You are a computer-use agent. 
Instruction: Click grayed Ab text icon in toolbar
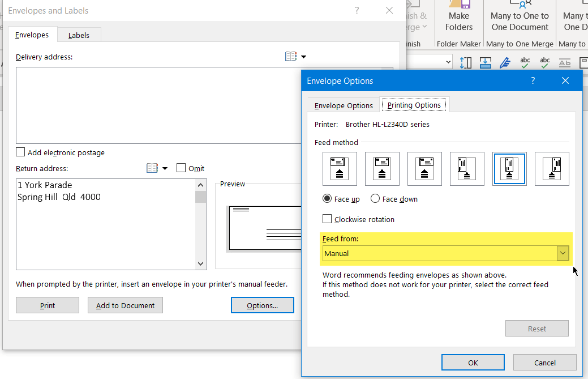(565, 62)
